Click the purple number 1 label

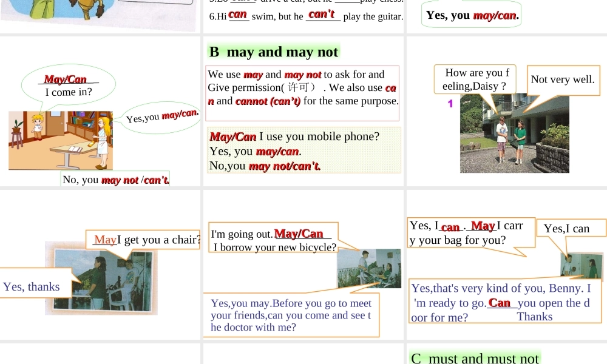tap(450, 104)
